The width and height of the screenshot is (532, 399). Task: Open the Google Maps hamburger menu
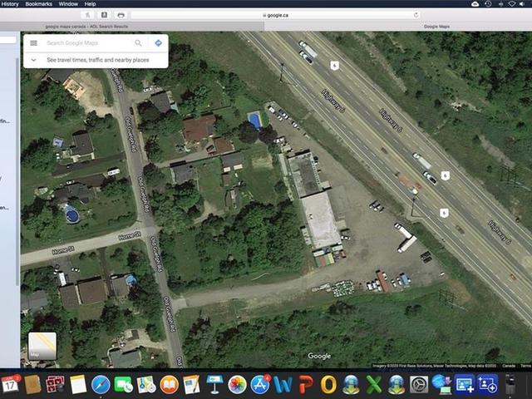tap(33, 43)
